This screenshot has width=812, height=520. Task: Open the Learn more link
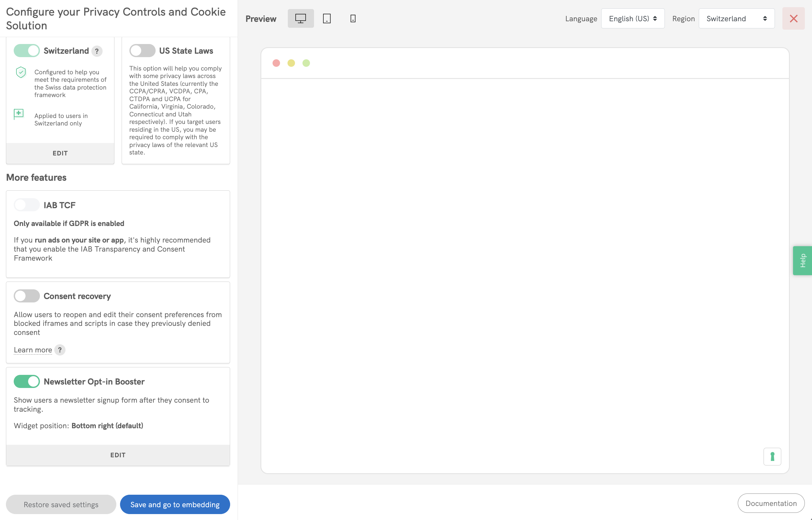(x=33, y=350)
